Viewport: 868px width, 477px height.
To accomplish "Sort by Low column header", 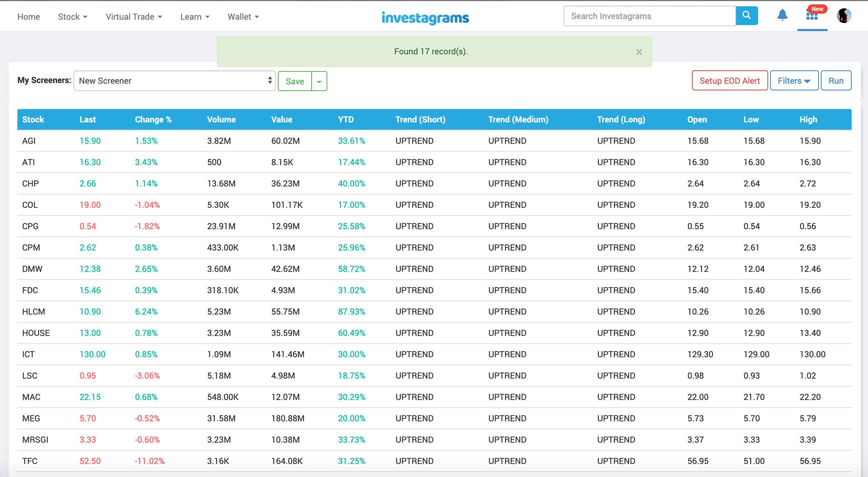I will click(x=751, y=119).
